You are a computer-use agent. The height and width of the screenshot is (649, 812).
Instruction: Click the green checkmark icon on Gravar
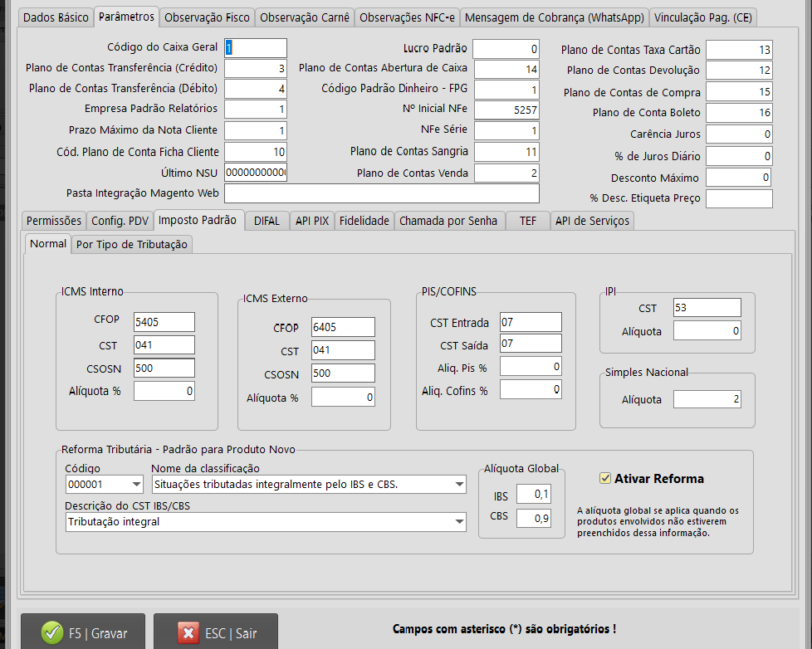click(51, 632)
